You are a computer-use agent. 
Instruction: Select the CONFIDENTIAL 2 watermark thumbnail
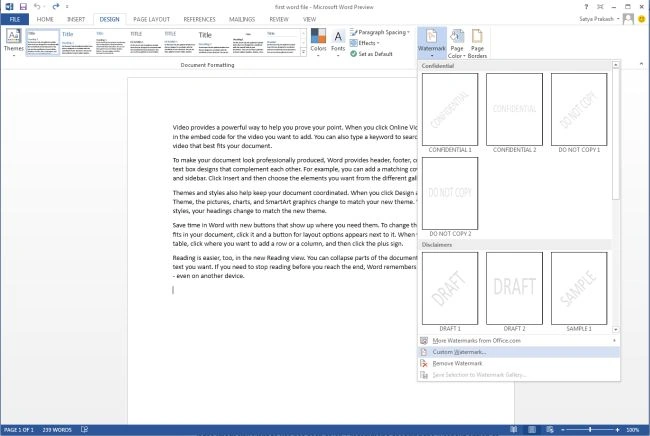coord(514,109)
